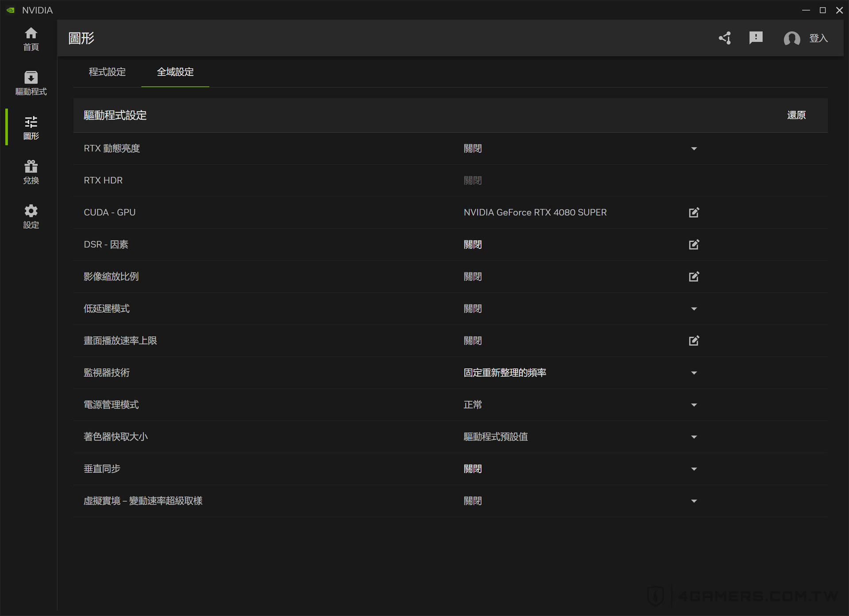
Task: Click the 低延遲模式 row label
Action: click(107, 309)
